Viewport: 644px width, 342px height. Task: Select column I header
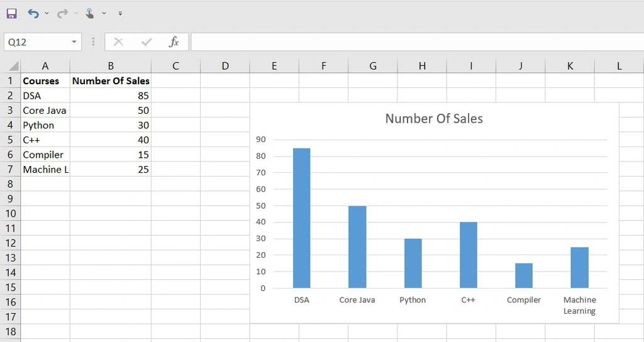point(472,65)
